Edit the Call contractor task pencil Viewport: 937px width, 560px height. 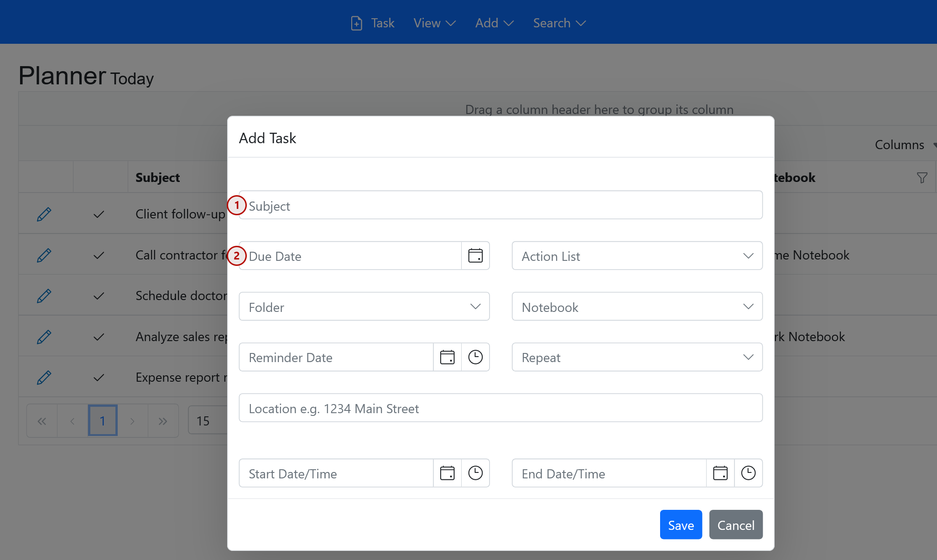(44, 255)
